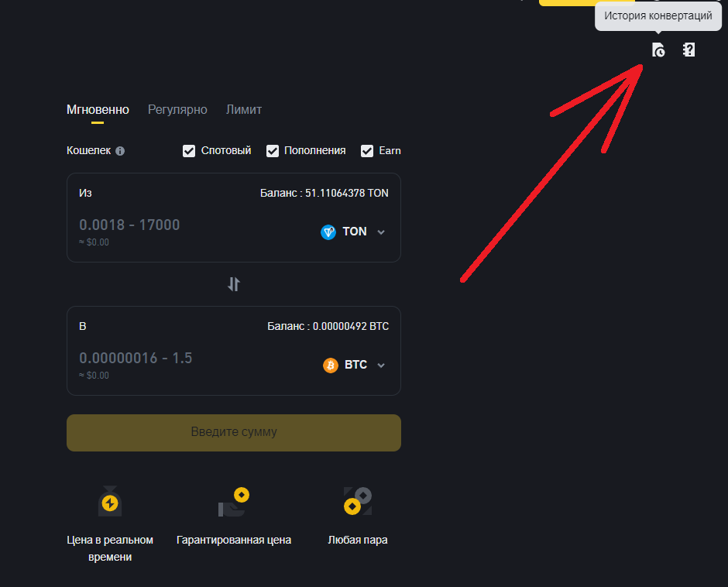This screenshot has height=587, width=728.
Task: Click the Гарантированная цена hand icon
Action: [x=233, y=503]
